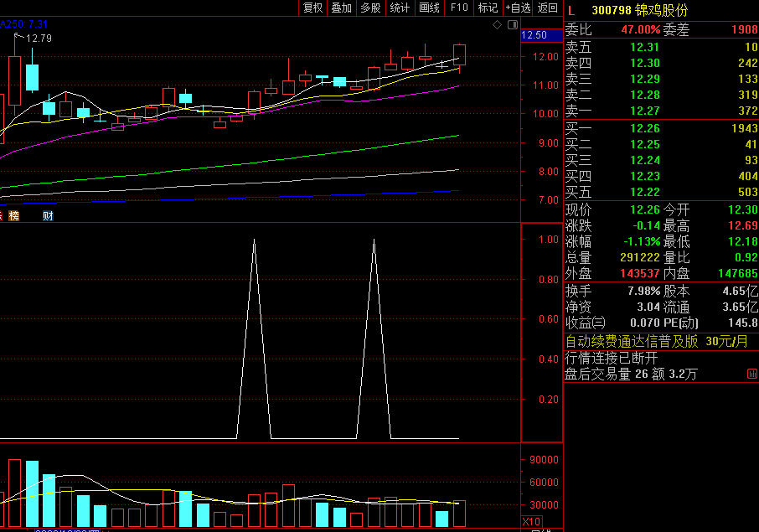Open the red chart icon beside 盘后交易量
Viewport: 759px width, 532px height.
[x=752, y=374]
